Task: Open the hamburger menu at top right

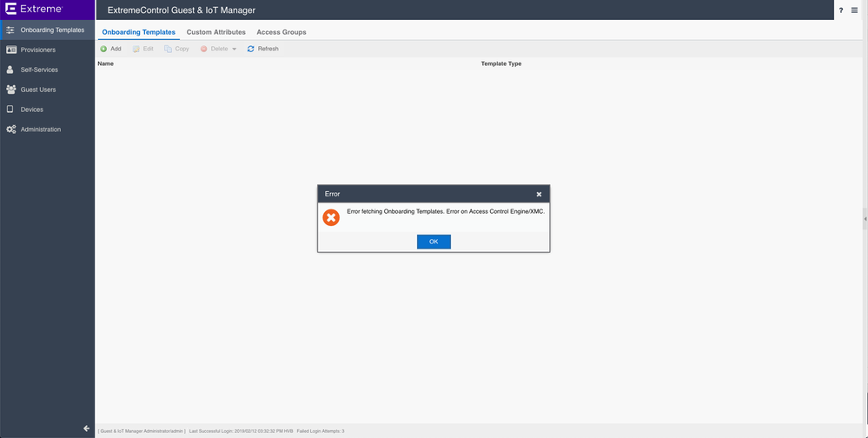Action: coord(855,10)
